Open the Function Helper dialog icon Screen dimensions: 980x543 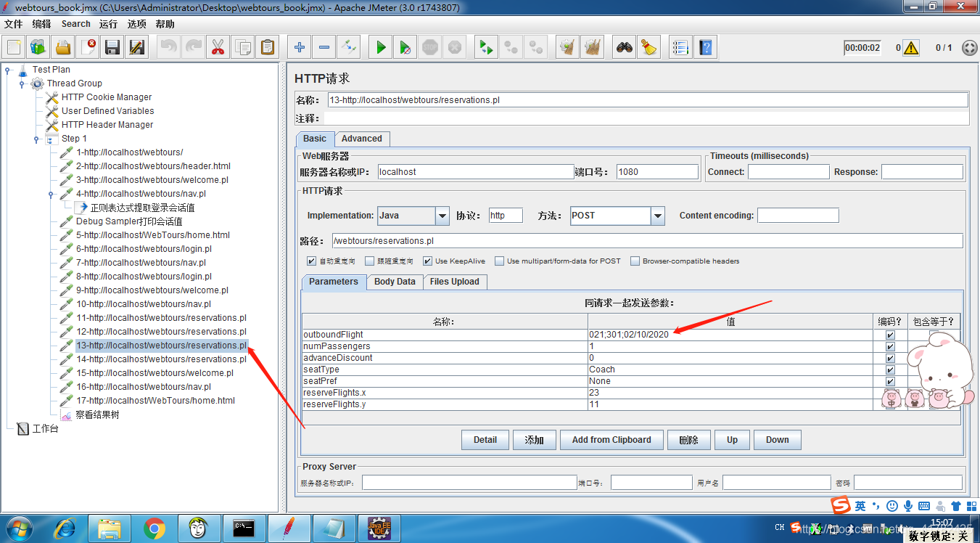(680, 48)
